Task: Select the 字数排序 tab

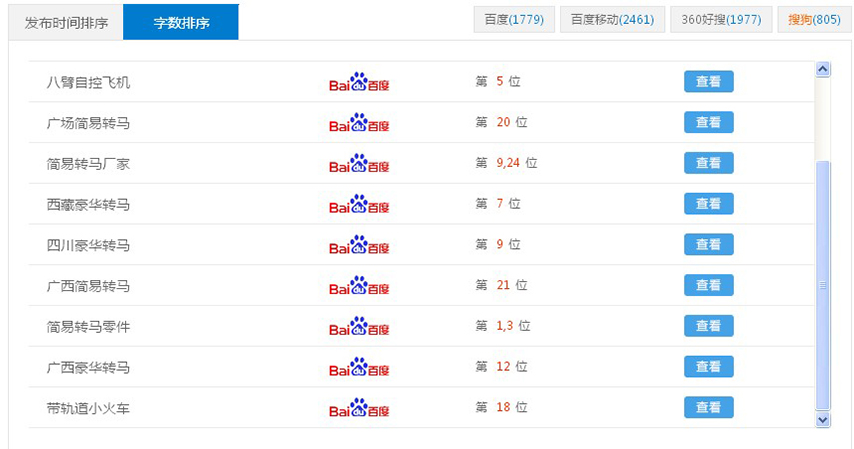Action: 181,22
